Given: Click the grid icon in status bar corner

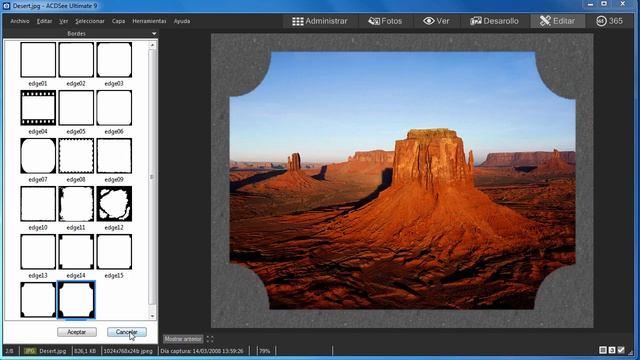Looking at the screenshot, I should coord(602,350).
